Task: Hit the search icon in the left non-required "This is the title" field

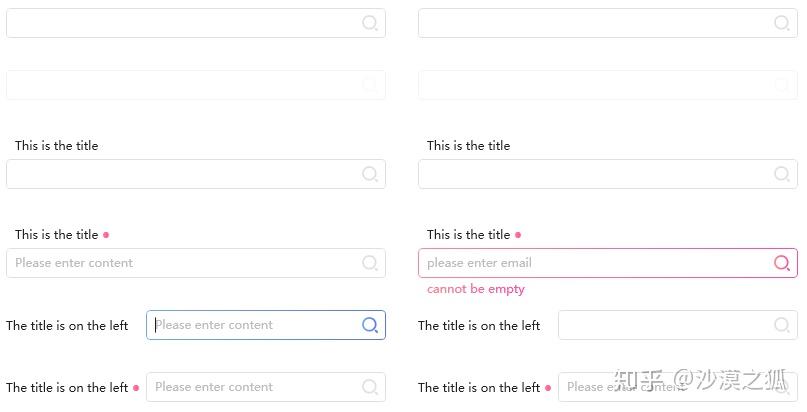Action: (x=370, y=174)
